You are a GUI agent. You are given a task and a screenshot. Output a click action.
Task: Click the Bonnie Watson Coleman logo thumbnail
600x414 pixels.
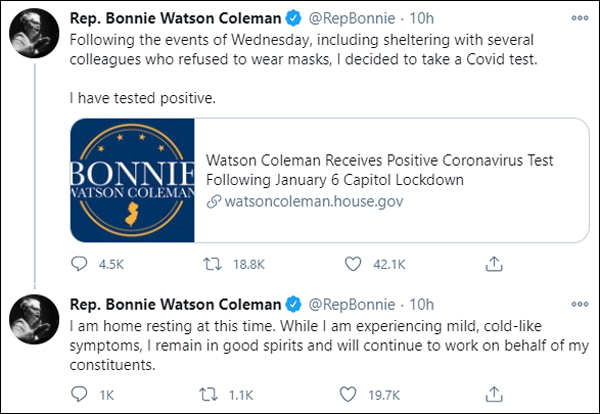[x=132, y=180]
